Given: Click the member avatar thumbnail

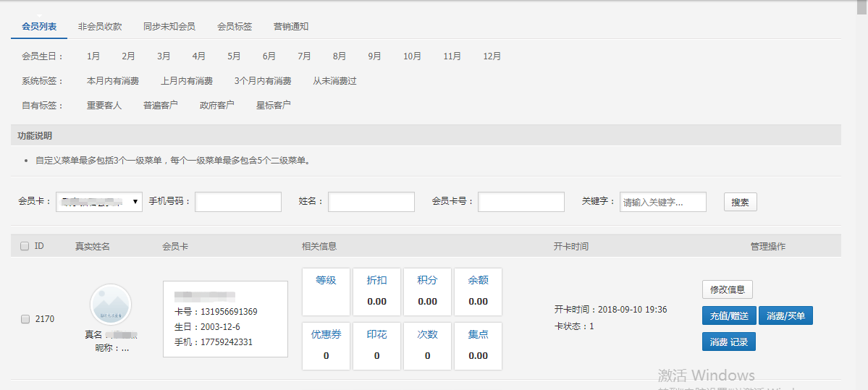Looking at the screenshot, I should (111, 305).
